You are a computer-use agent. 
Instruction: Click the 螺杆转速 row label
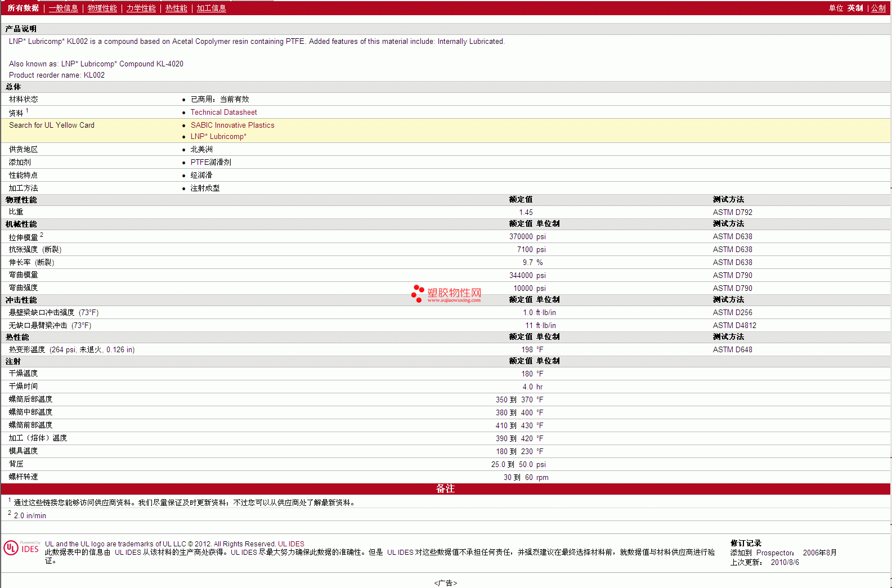click(x=23, y=477)
